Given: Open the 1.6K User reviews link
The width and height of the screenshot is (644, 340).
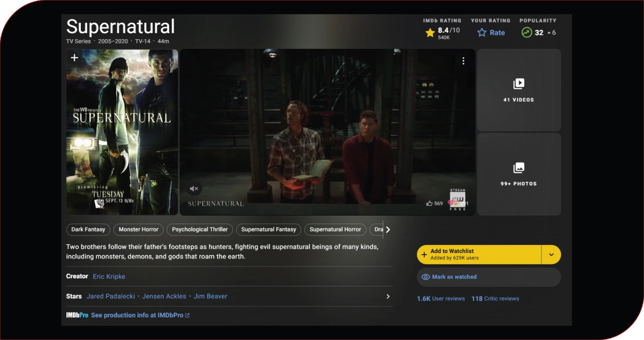Looking at the screenshot, I should [441, 299].
